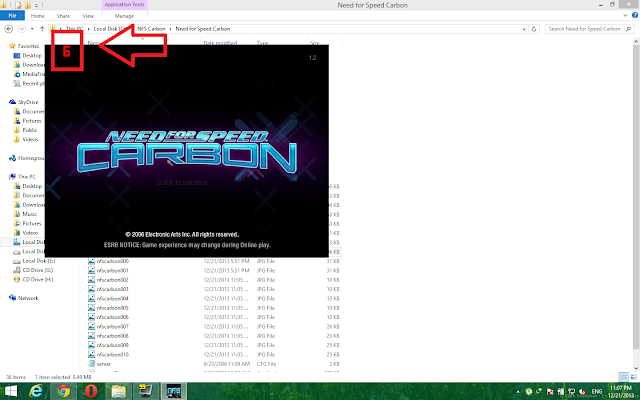The image size is (640, 400).
Task: Open Local Disk (E:) in navigation pane
Action: (38, 261)
